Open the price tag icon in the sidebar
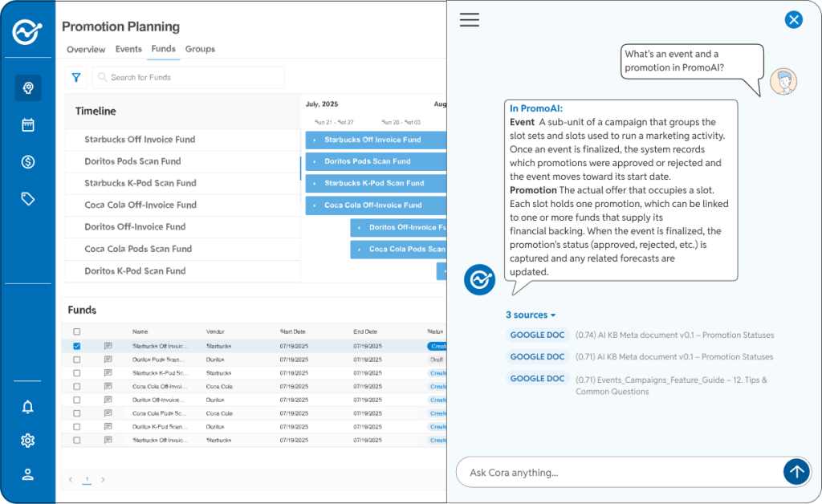The image size is (822, 504). click(28, 198)
